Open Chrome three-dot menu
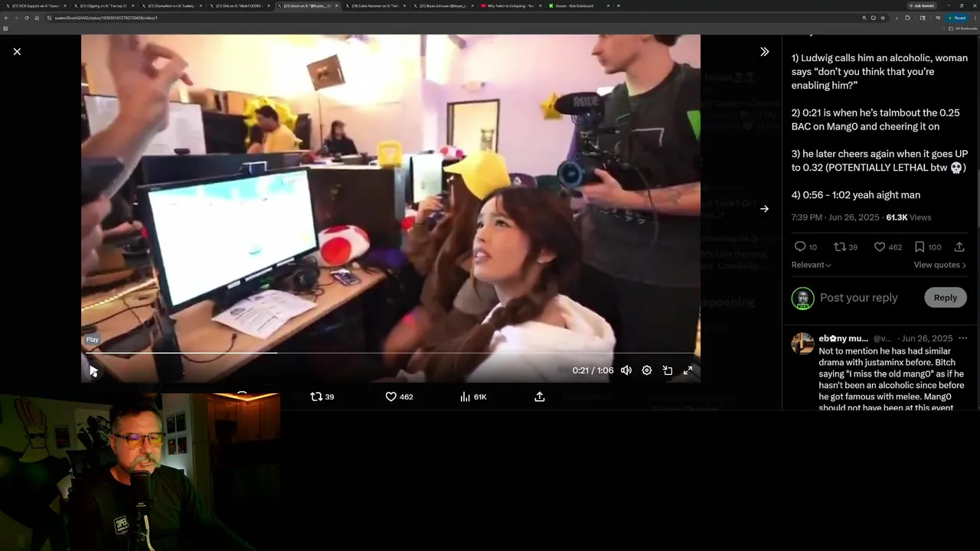 coord(974,18)
